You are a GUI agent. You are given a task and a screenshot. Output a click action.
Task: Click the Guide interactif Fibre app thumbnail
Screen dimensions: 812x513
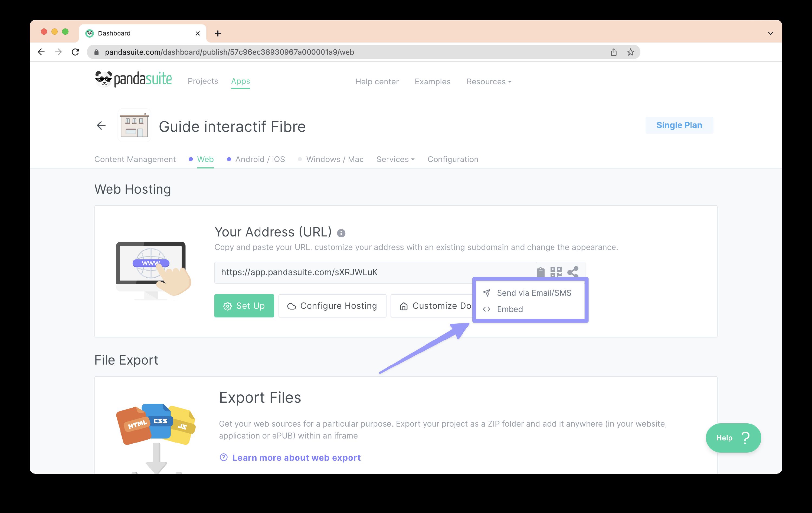134,126
